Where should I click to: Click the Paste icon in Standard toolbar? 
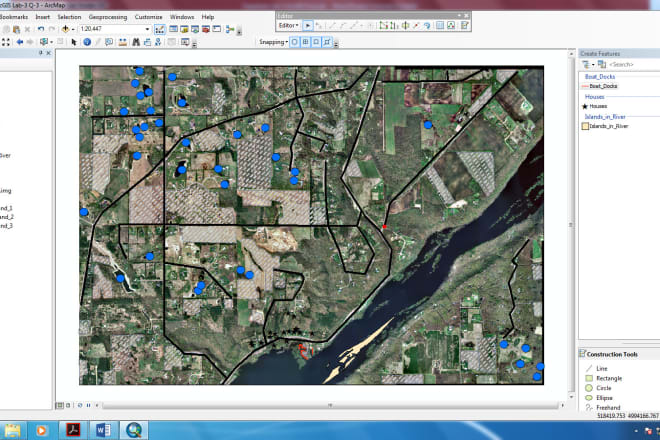click(16, 29)
